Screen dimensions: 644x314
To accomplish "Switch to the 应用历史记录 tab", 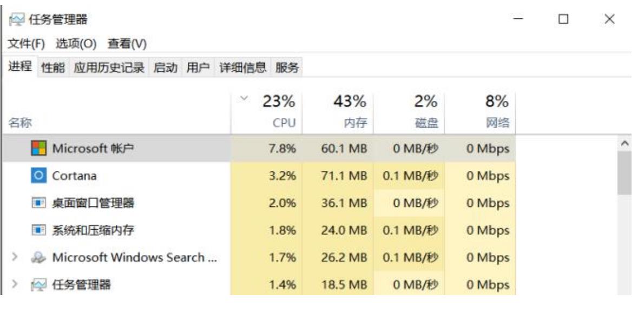I will click(109, 68).
